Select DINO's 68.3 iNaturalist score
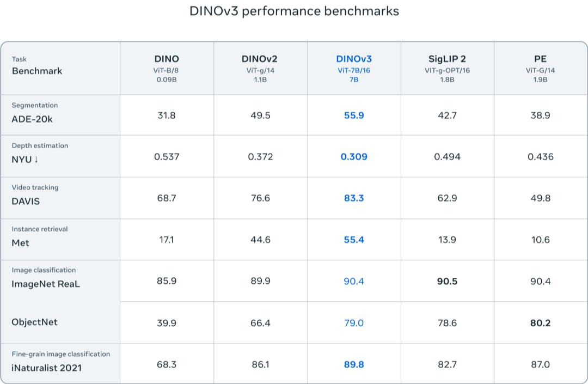The width and height of the screenshot is (588, 384). click(x=167, y=364)
